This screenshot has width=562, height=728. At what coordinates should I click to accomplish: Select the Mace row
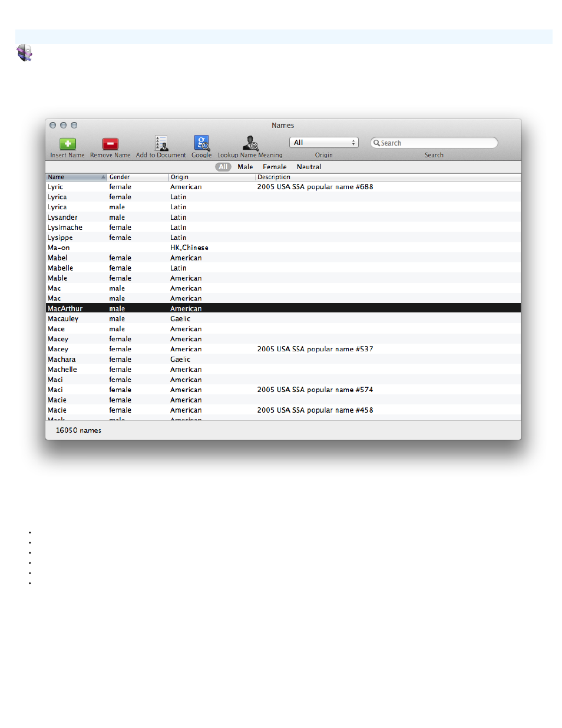(x=283, y=329)
